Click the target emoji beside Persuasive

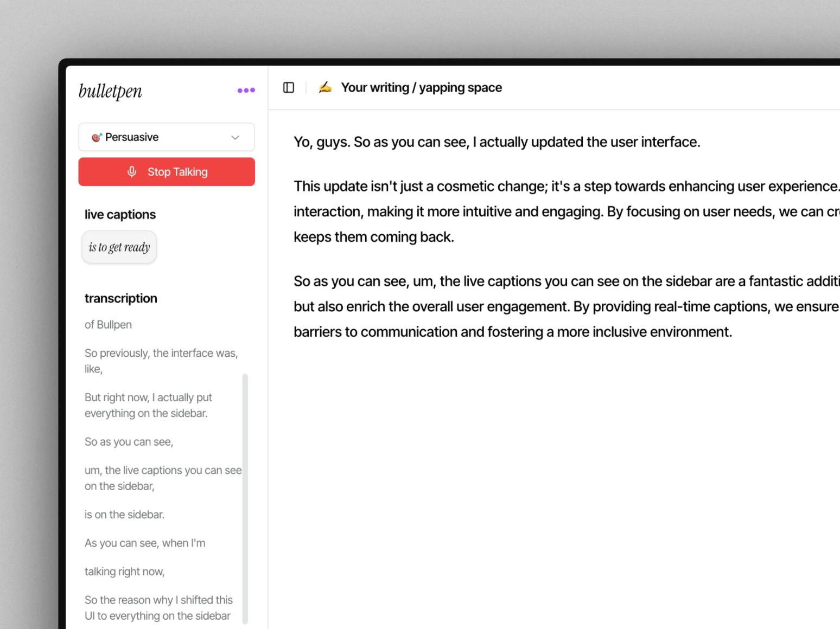97,137
